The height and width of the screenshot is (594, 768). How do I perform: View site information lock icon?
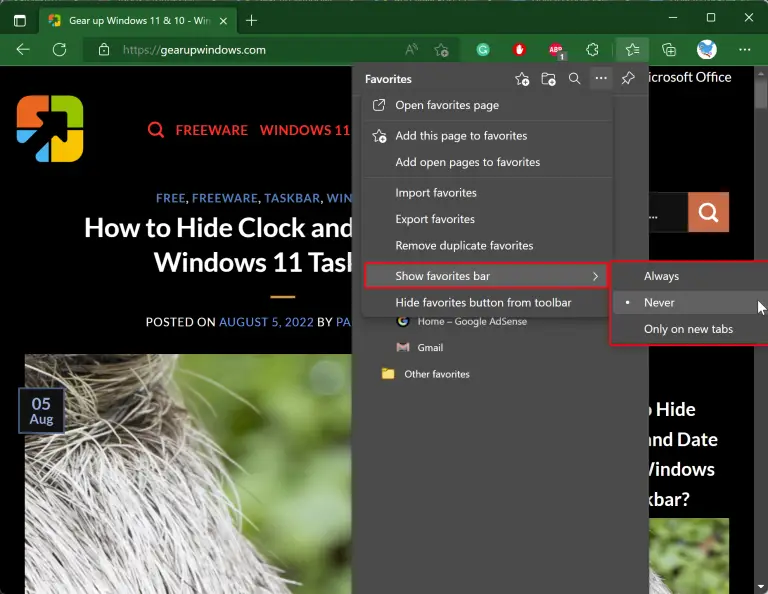click(104, 49)
